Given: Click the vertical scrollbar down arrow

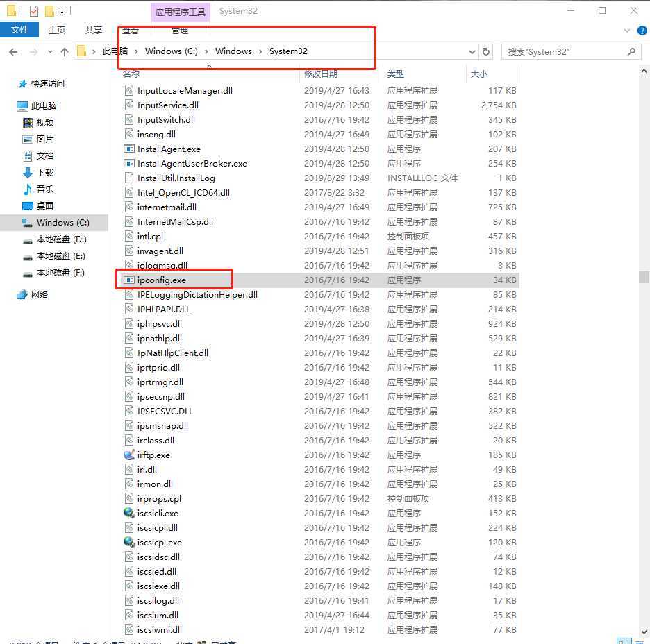Looking at the screenshot, I should pyautogui.click(x=644, y=632).
